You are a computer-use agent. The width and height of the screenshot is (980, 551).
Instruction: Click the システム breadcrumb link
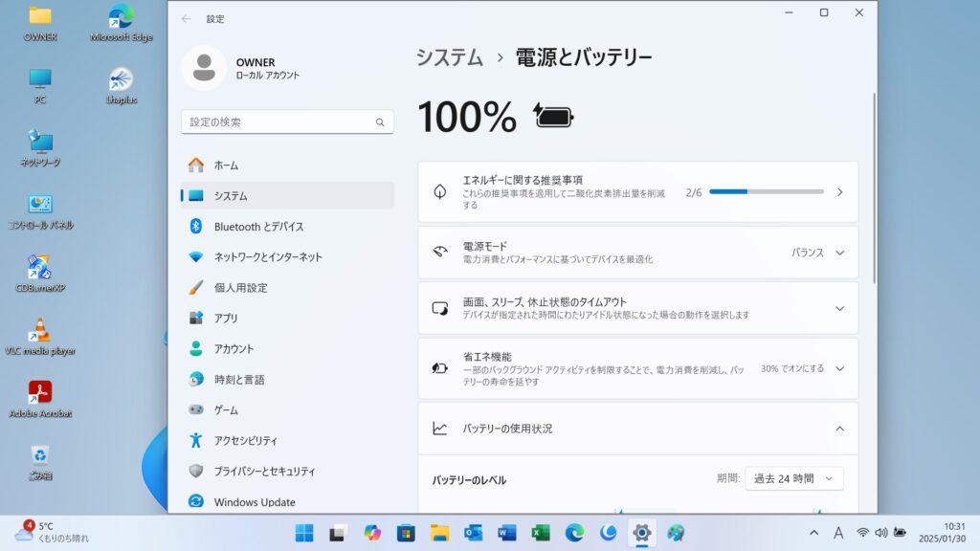click(449, 57)
